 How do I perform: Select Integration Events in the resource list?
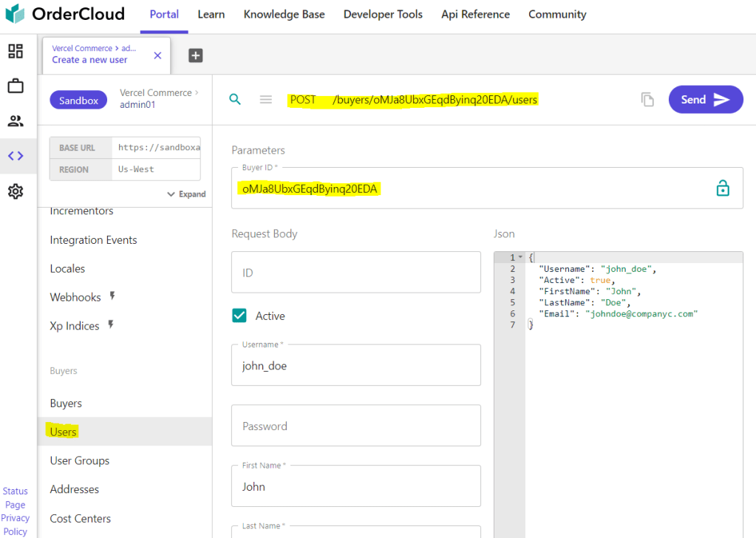click(94, 239)
